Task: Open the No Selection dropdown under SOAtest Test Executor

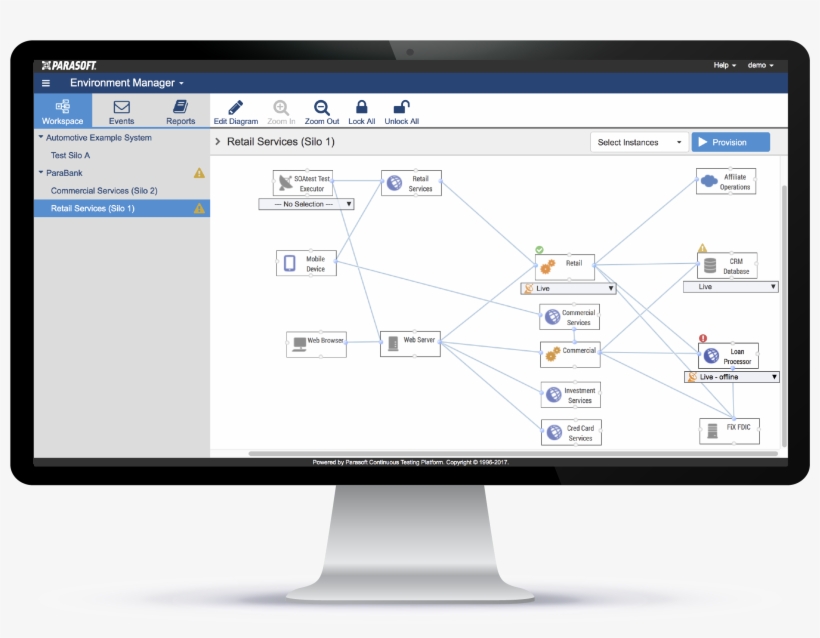Action: coord(306,203)
